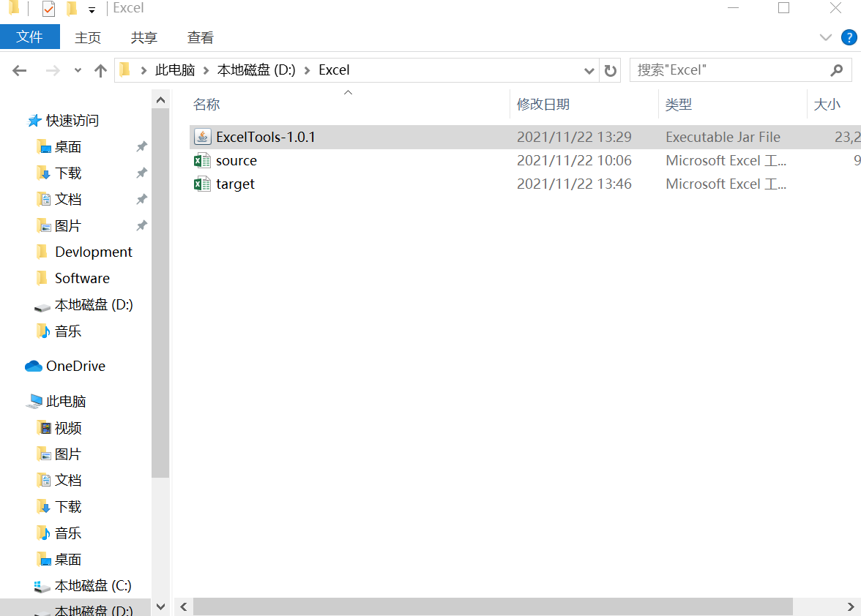
Task: Click the pin icon next to 下载
Action: (142, 173)
